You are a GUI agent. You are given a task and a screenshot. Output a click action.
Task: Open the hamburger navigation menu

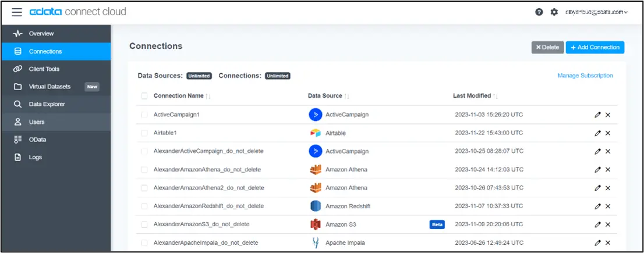click(x=17, y=12)
